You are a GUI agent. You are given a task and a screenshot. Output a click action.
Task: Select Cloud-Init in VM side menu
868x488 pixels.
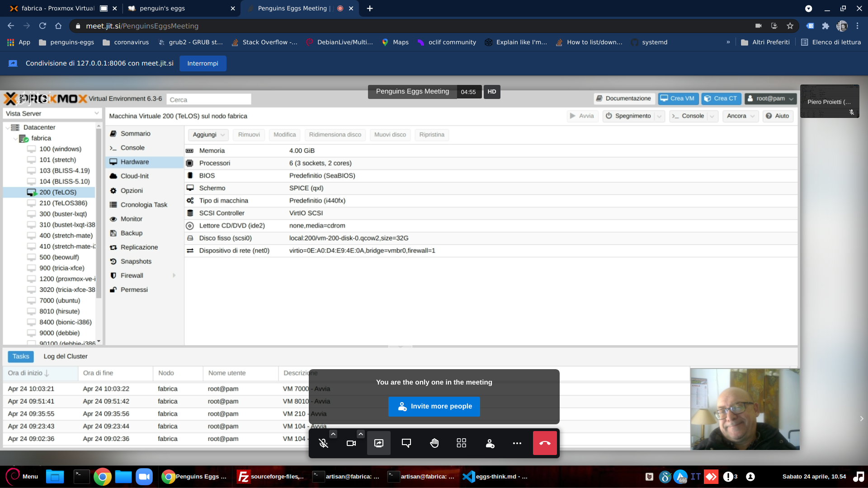point(135,176)
